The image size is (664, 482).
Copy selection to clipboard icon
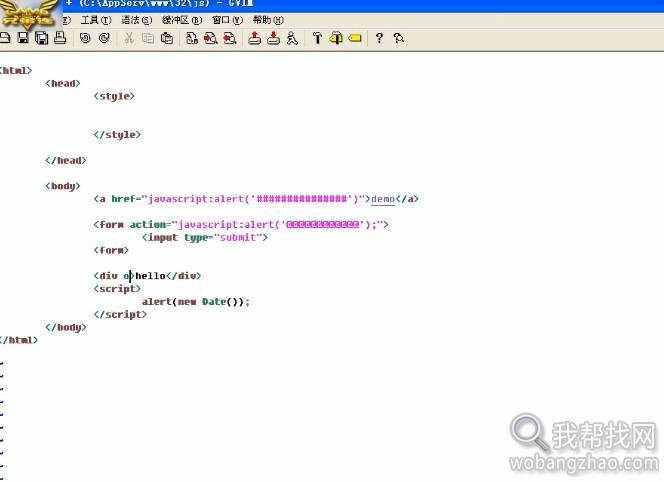coord(148,39)
